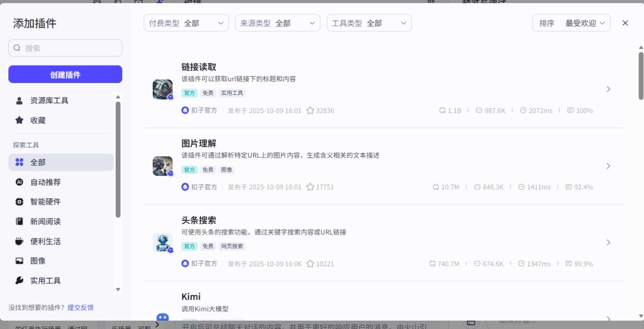The height and width of the screenshot is (329, 644).
Task: Open the 来源类型 dropdown
Action: click(x=278, y=23)
